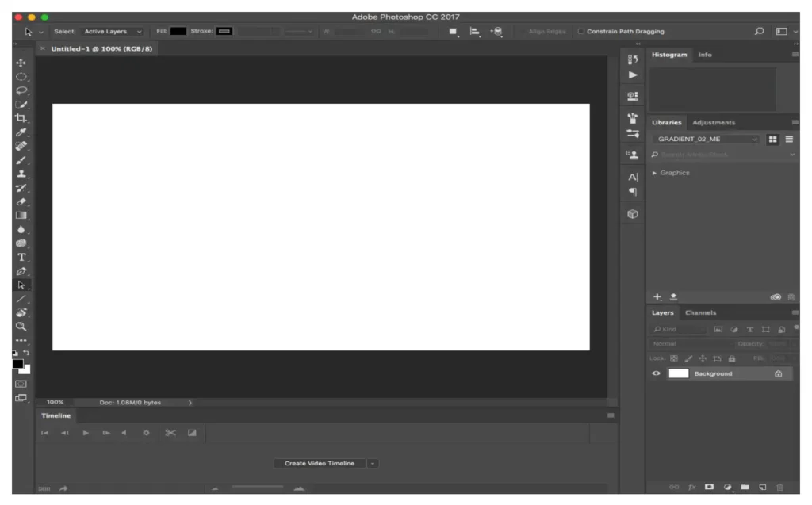Switch to the Adjustments tab
The width and height of the screenshot is (812, 505).
pyautogui.click(x=713, y=122)
